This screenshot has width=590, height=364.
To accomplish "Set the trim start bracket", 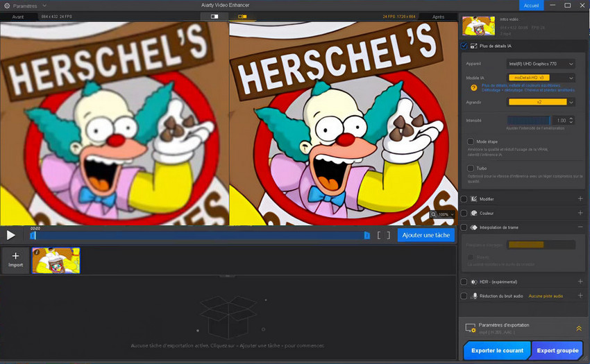I will pos(379,236).
